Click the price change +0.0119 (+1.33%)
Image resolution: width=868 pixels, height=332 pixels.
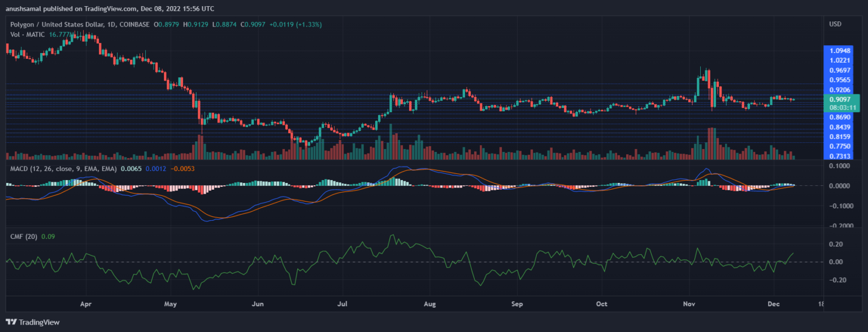(x=288, y=24)
